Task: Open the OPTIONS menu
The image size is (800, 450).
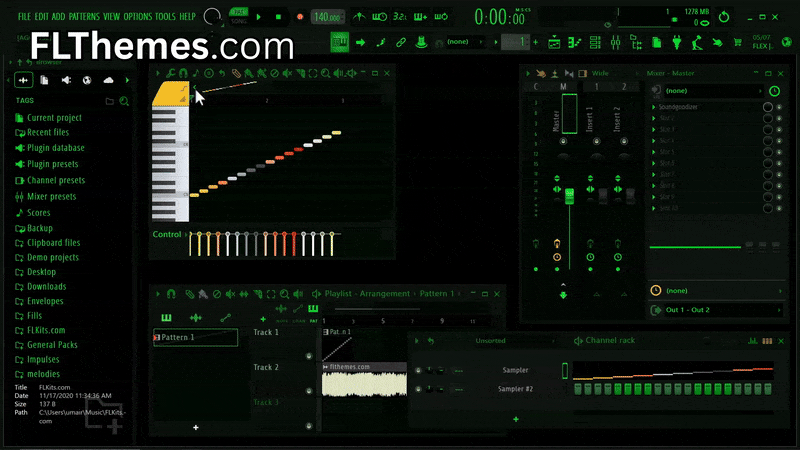Action: tap(138, 17)
